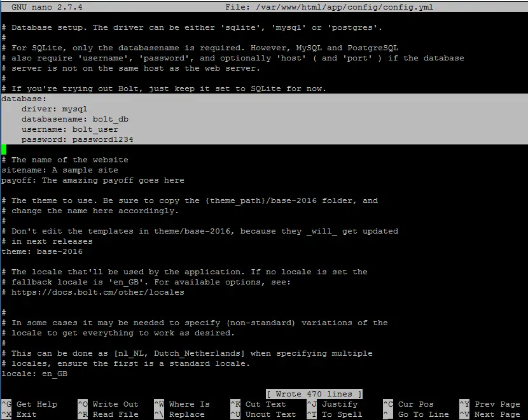This screenshot has width=528, height=420.
Task: Click the 'fallback locale is en_GB' comment
Action: [146, 283]
